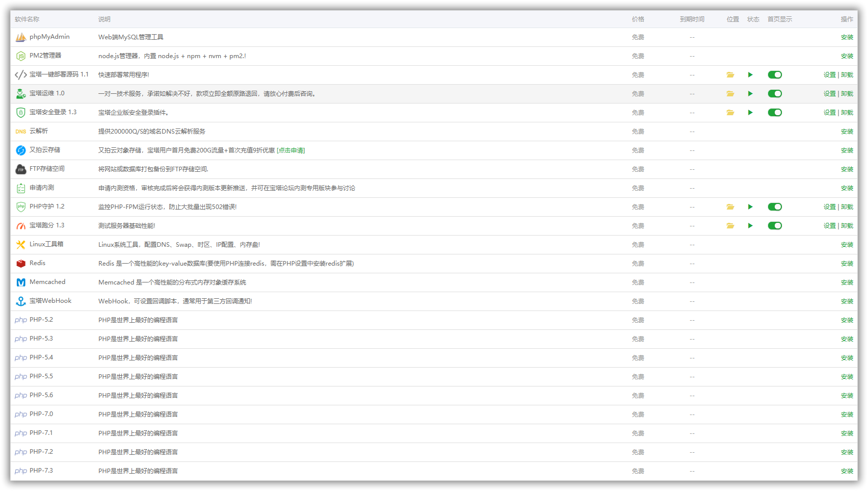Click the PHP-7.3 php logo icon

pos(21,471)
